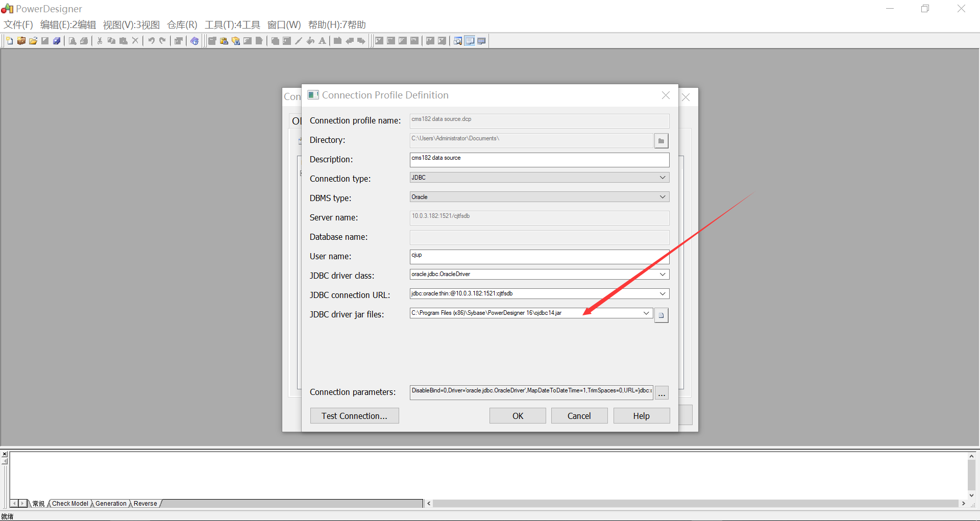Click Cancel in Connection Profile Definition
This screenshot has width=980, height=521.
pyautogui.click(x=579, y=416)
